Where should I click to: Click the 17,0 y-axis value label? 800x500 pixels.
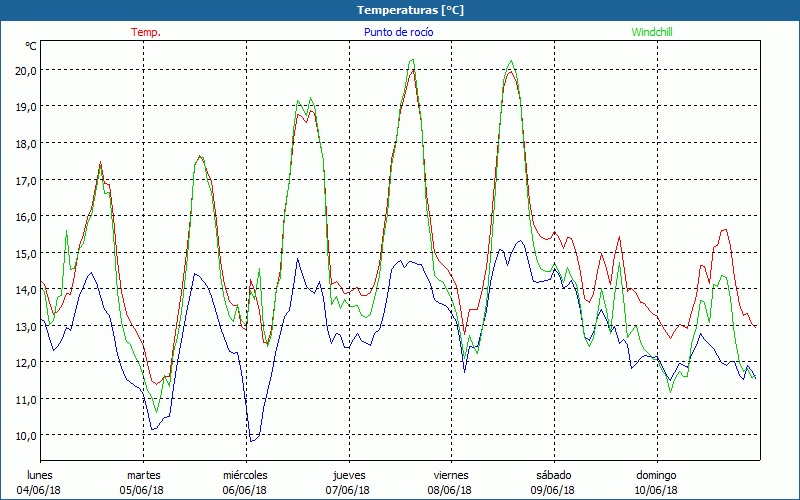24,180
